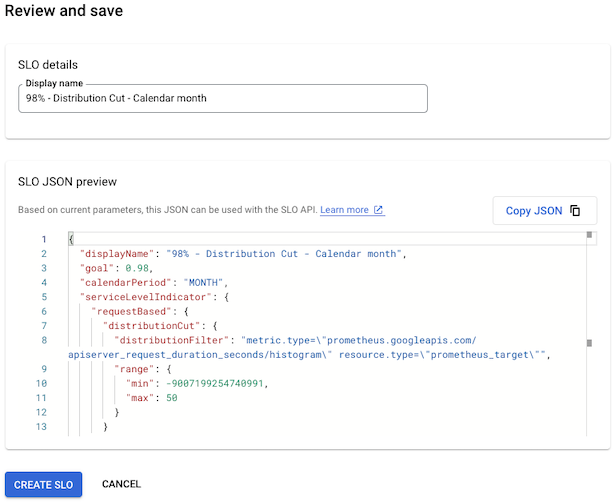The image size is (615, 502).
Task: Open the Learn more link
Action: [344, 210]
